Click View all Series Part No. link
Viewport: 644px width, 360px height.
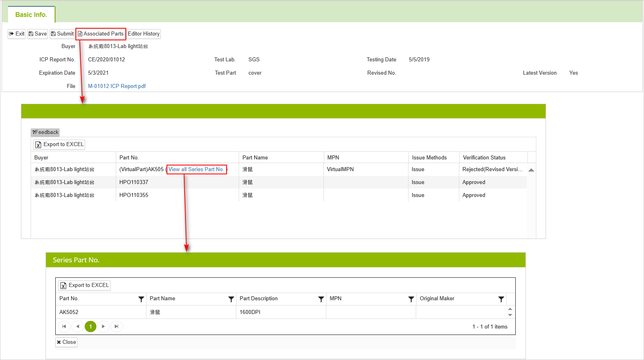click(x=196, y=169)
